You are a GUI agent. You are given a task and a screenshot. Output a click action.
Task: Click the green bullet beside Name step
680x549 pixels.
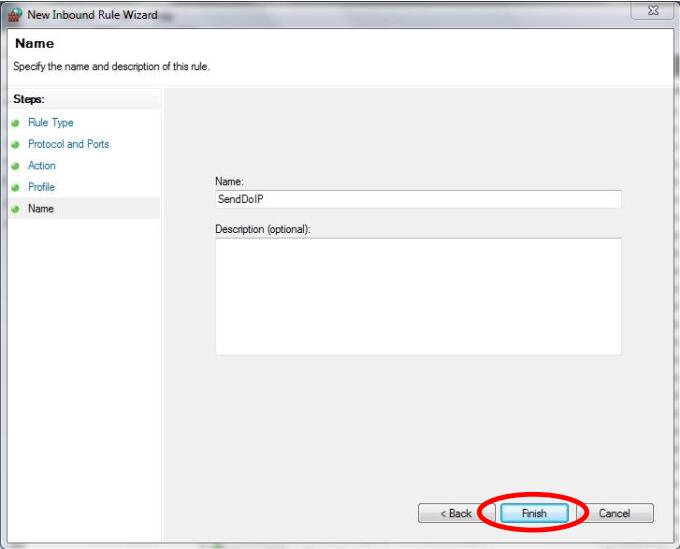16,209
